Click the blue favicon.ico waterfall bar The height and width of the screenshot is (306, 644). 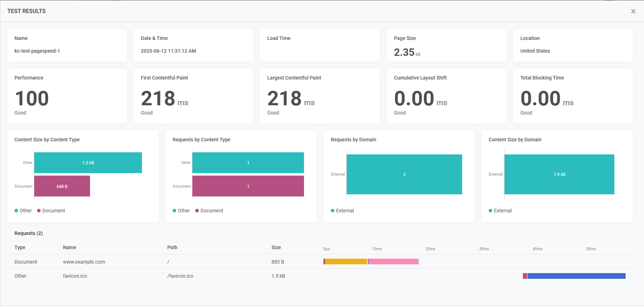576,276
